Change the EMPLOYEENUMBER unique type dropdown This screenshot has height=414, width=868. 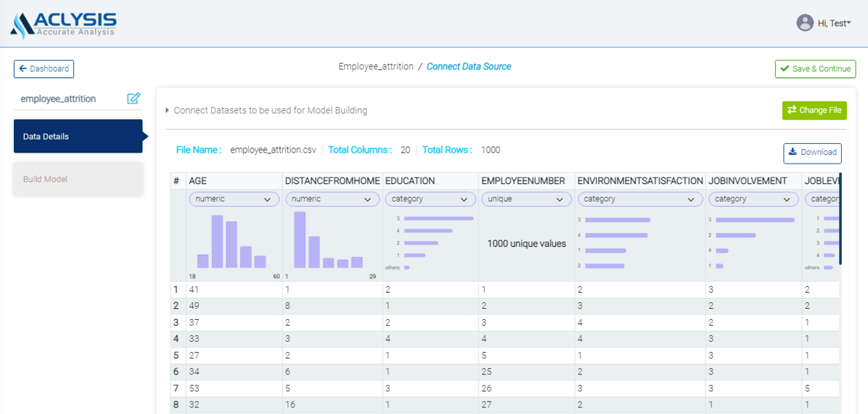(x=526, y=199)
